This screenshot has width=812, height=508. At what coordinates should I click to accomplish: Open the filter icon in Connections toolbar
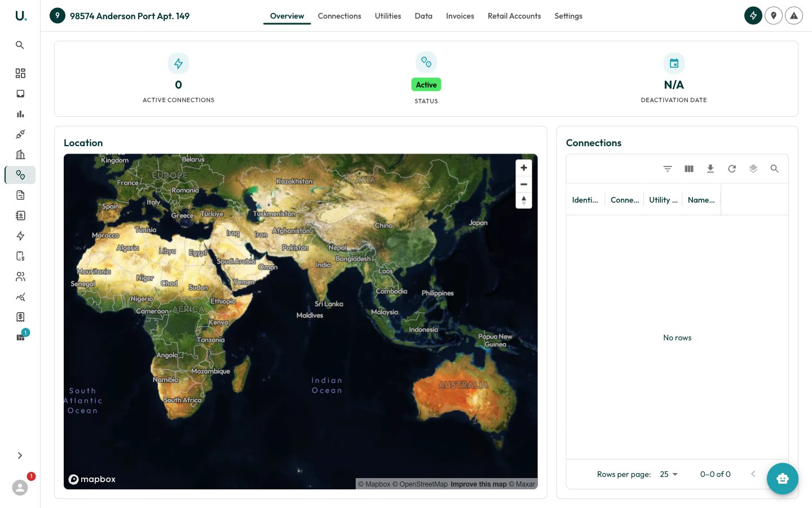point(668,169)
